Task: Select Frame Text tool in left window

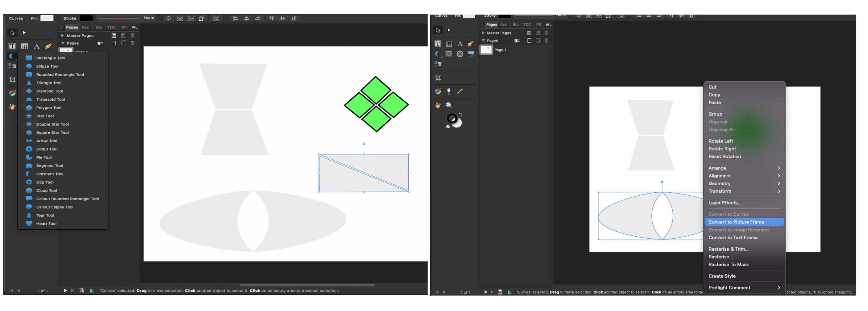Action: coord(12,46)
